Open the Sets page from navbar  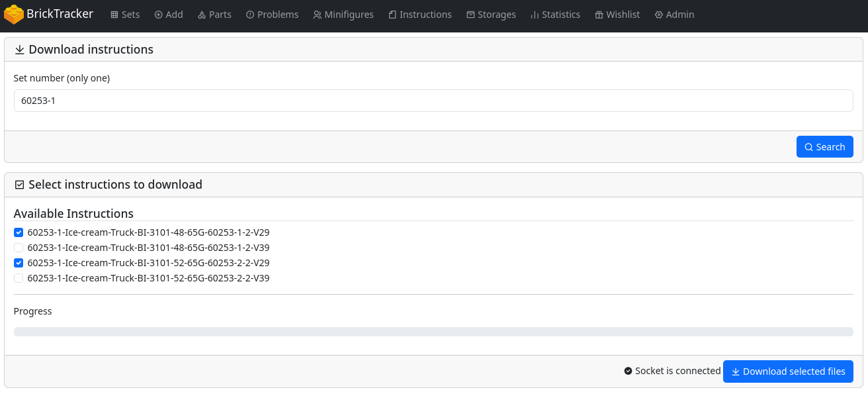tap(125, 15)
